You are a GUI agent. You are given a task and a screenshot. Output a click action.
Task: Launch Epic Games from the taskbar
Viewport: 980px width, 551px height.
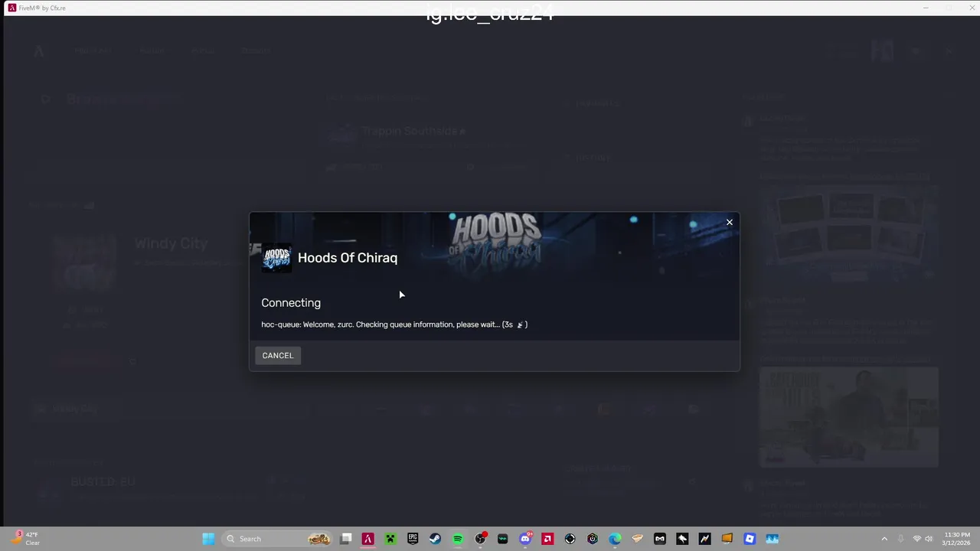click(x=413, y=539)
